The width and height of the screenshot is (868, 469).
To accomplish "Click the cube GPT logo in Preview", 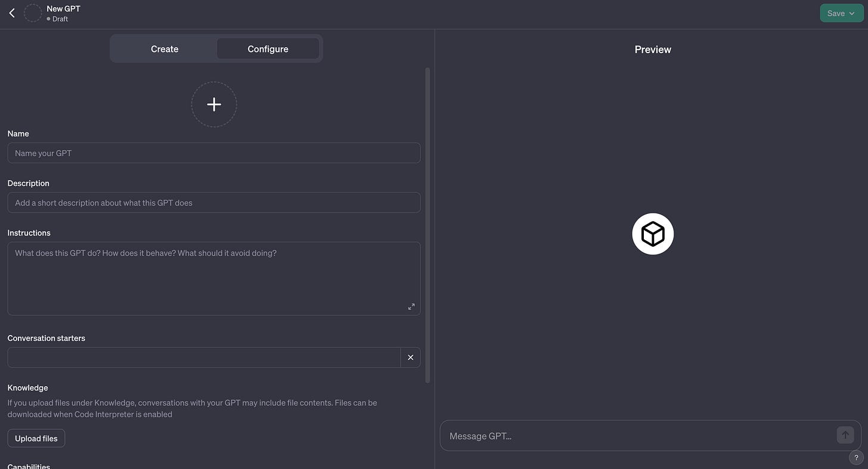I will click(x=653, y=234).
